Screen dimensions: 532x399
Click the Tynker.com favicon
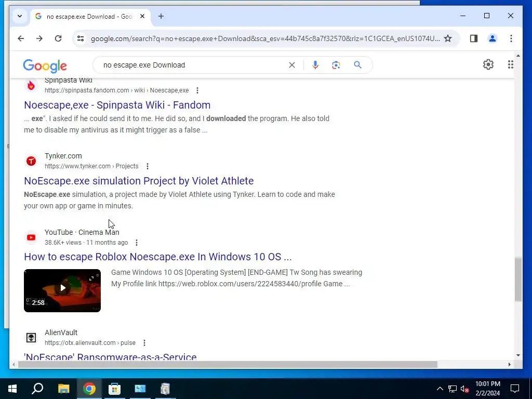(31, 161)
